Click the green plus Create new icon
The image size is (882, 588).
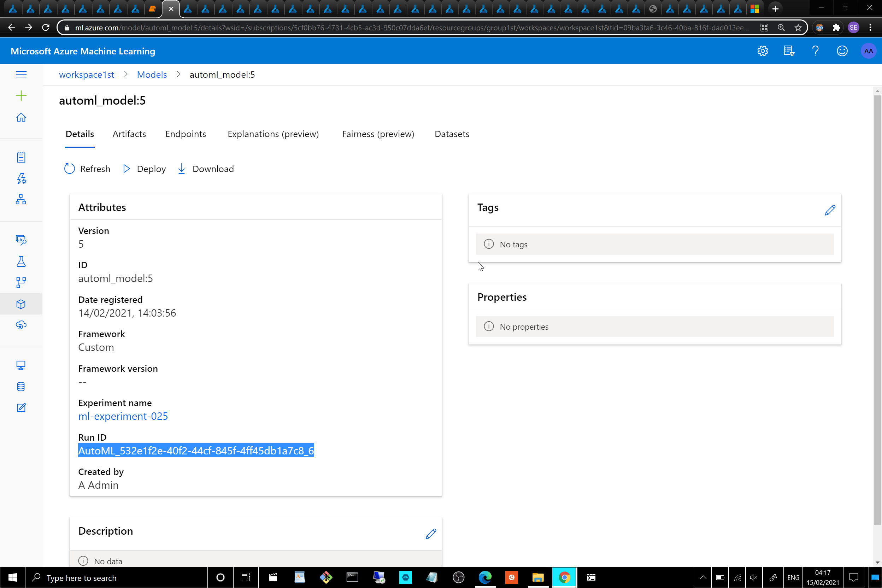21,96
